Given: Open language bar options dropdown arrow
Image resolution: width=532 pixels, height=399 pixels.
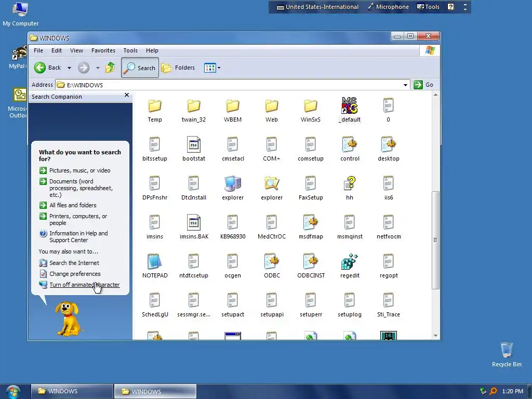Looking at the screenshot, I should pyautogui.click(x=465, y=9).
